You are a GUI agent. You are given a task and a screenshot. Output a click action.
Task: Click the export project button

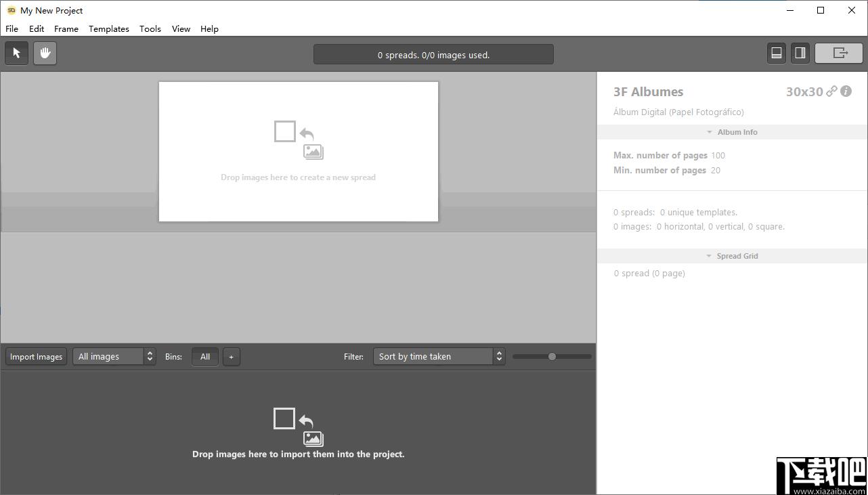pyautogui.click(x=840, y=53)
